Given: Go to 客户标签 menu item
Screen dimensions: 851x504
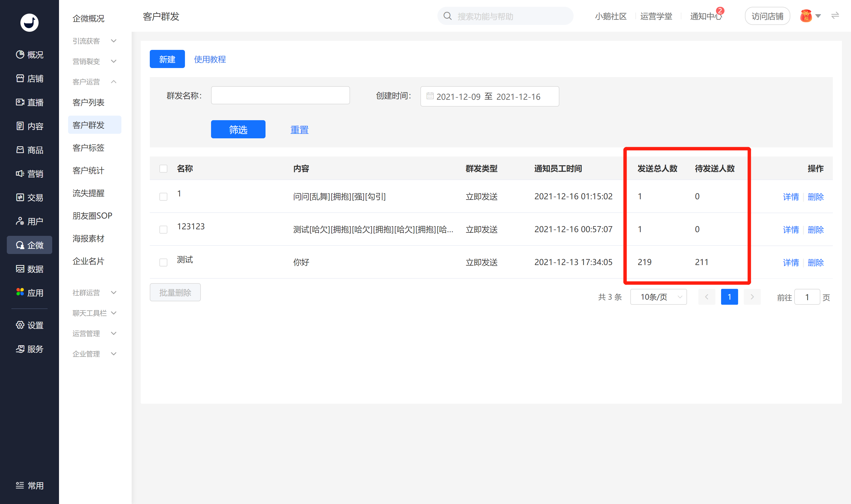Looking at the screenshot, I should click(x=89, y=148).
